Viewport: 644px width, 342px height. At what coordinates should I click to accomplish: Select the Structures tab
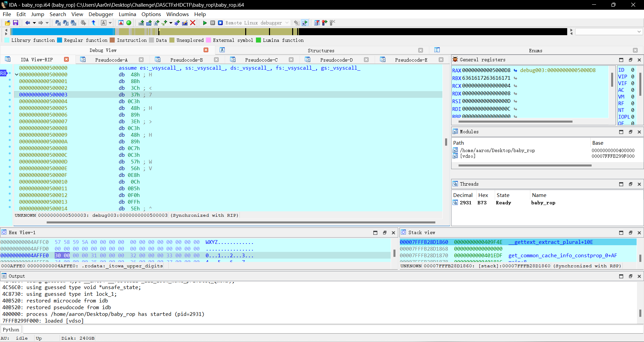(321, 51)
